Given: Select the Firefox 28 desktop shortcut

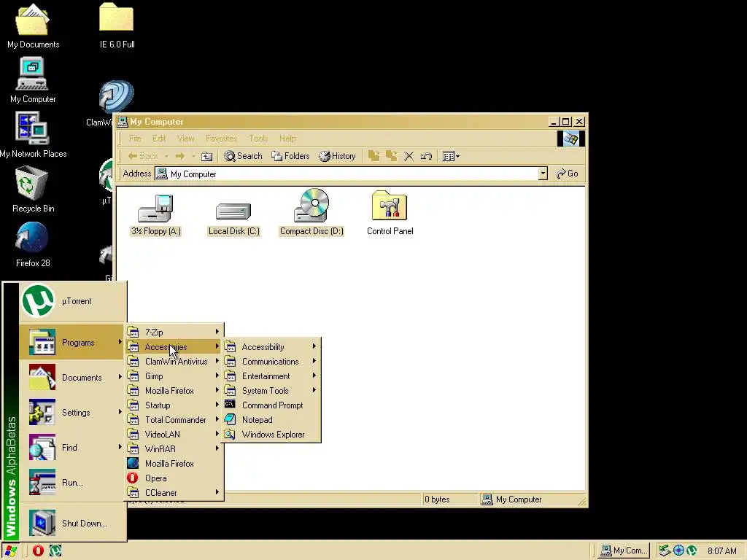Looking at the screenshot, I should (33, 244).
